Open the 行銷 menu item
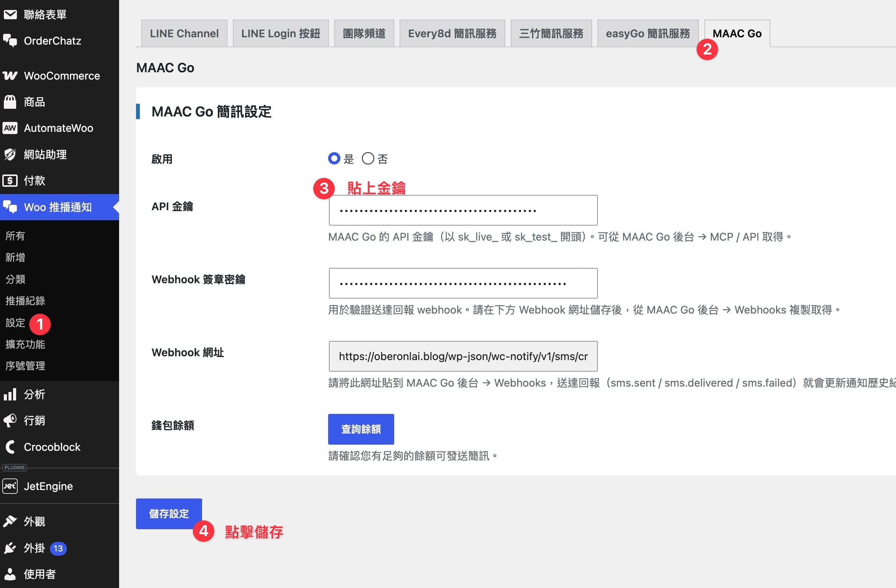This screenshot has width=896, height=588. [x=60, y=420]
